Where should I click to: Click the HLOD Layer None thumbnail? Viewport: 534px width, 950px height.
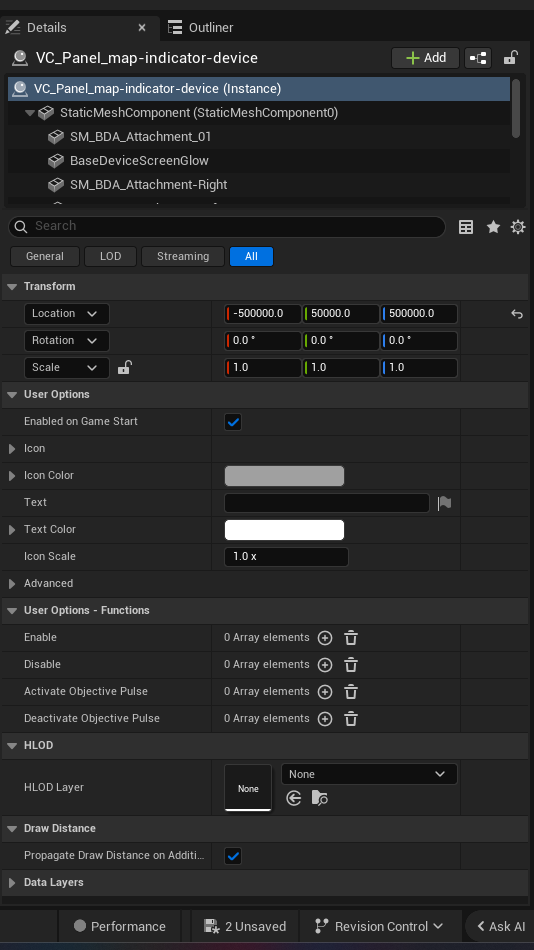tap(248, 788)
